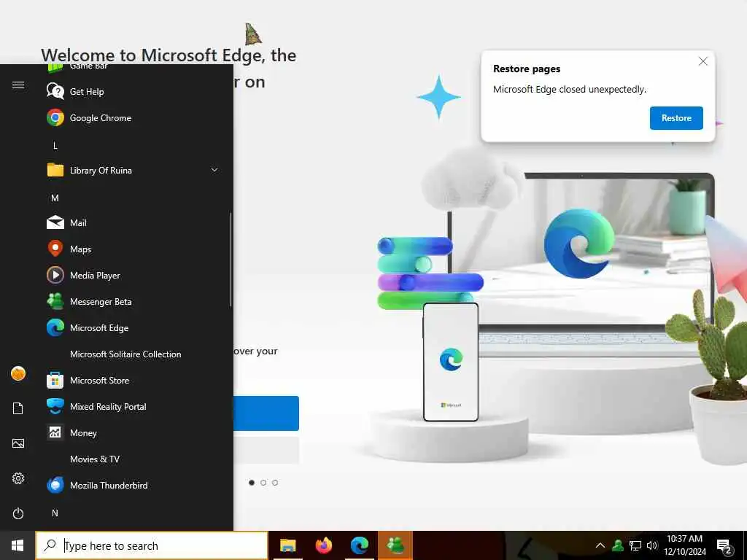Click the blue button on the Edge welcome page

click(x=266, y=413)
